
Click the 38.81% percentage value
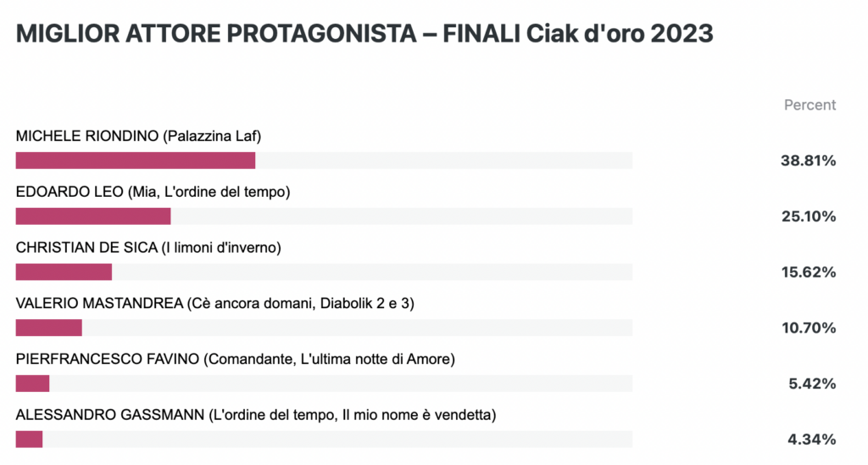tap(808, 160)
